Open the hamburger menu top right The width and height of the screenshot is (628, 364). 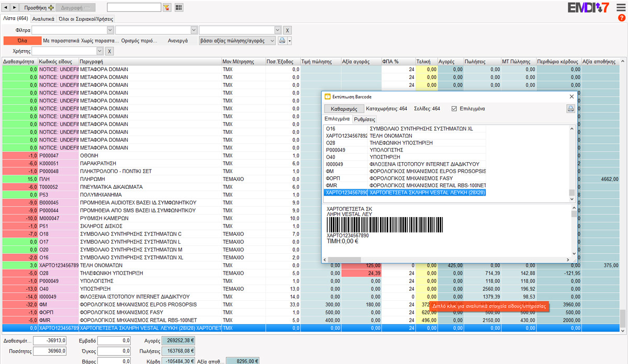click(621, 7)
